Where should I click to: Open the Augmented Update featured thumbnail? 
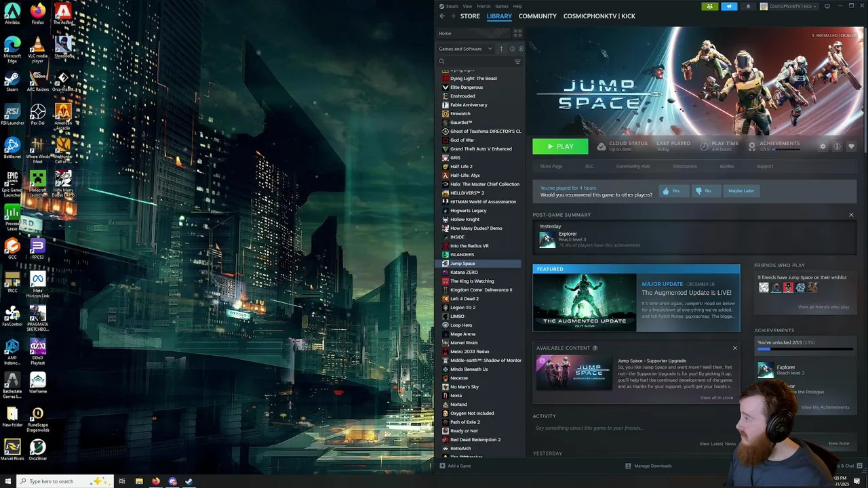[x=585, y=302]
